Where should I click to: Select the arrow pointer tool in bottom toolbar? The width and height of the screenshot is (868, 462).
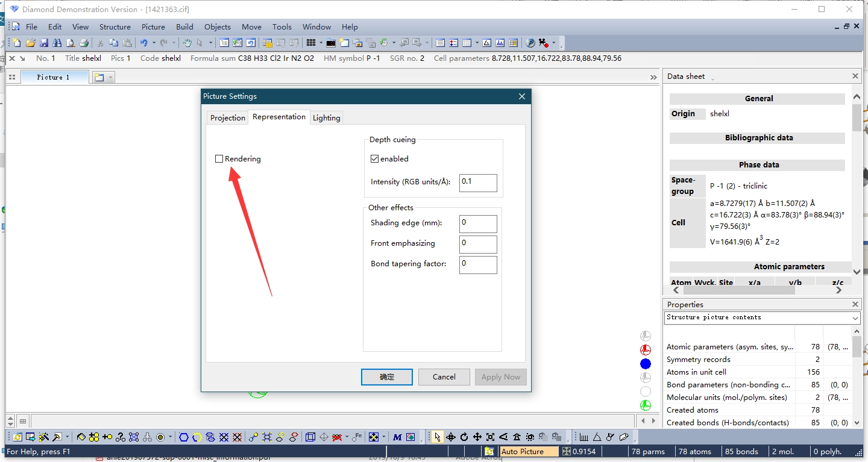(x=438, y=437)
